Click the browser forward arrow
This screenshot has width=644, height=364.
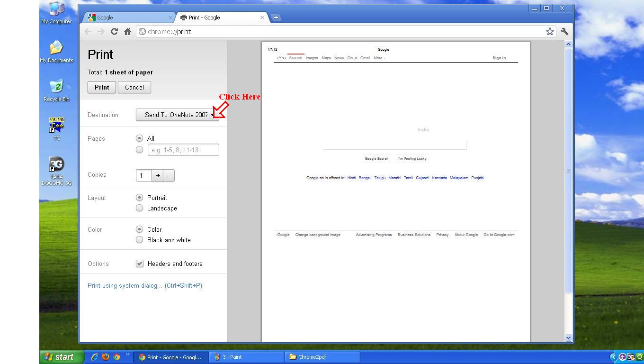click(101, 31)
